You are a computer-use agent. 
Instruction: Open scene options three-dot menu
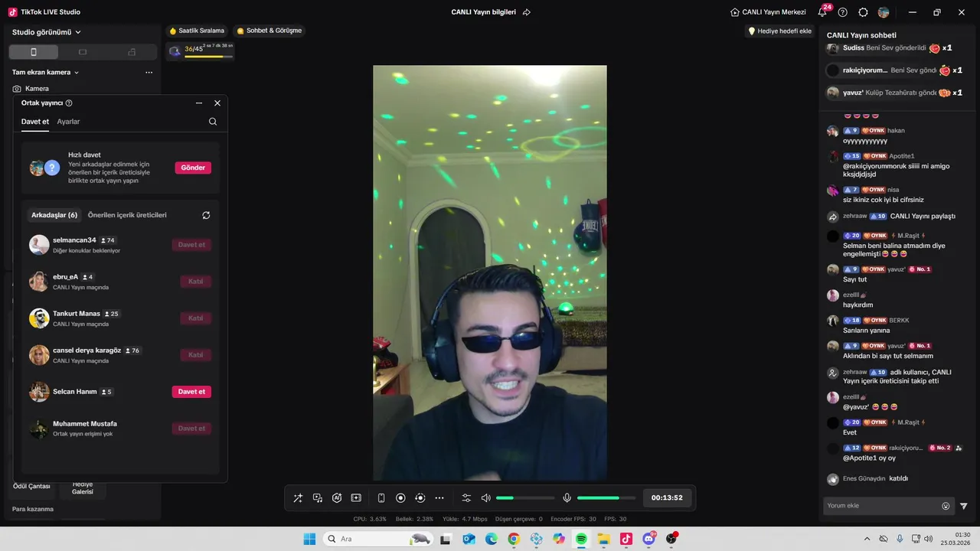click(x=149, y=73)
